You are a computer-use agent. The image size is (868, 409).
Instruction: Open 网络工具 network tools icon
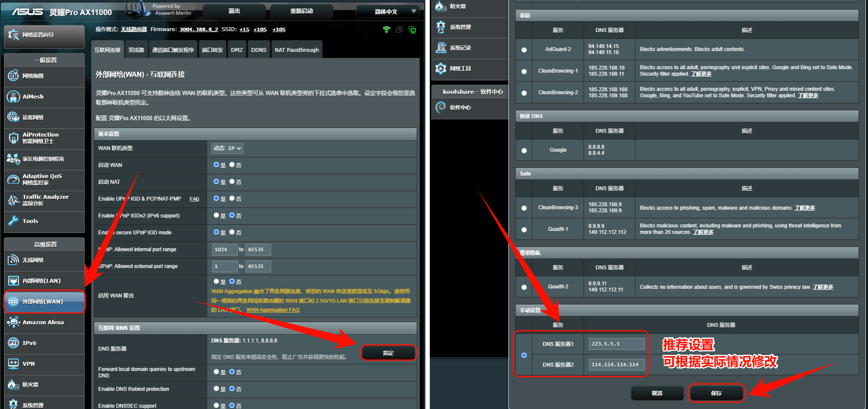coord(441,68)
